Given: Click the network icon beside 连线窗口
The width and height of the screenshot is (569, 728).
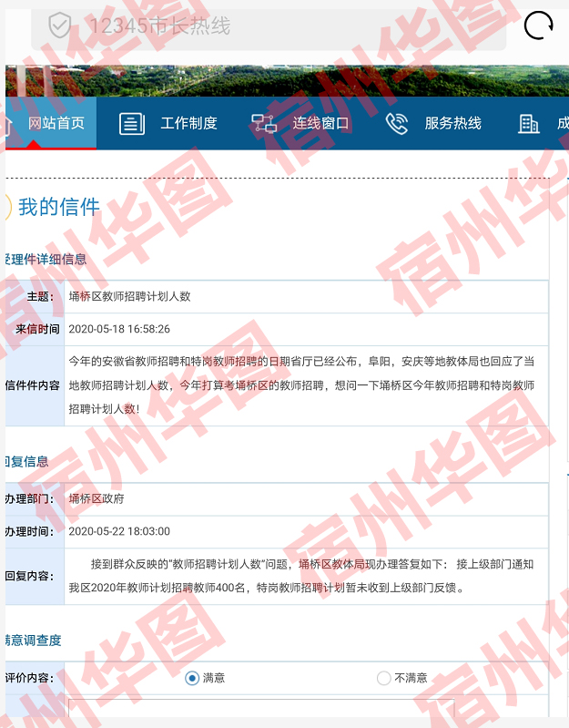Looking at the screenshot, I should point(264,124).
